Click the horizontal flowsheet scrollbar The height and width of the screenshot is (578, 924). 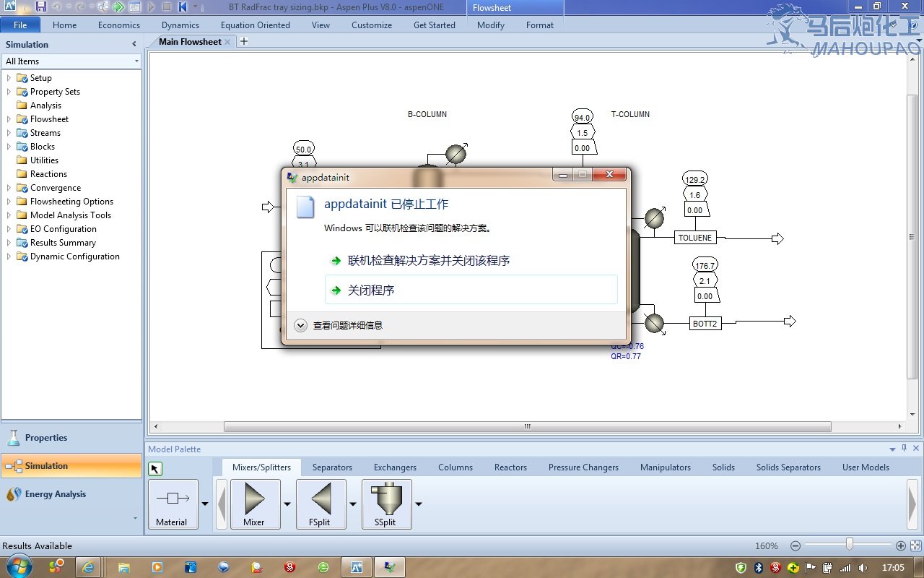(x=528, y=426)
